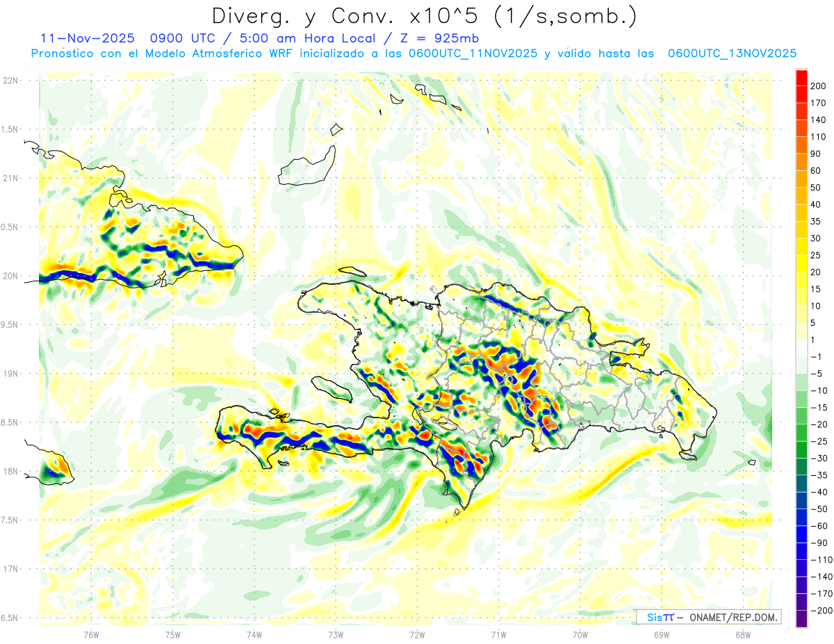Viewport: 834px width, 644px height.
Task: Click the '6.5N' latitude label
Action: tap(10, 618)
